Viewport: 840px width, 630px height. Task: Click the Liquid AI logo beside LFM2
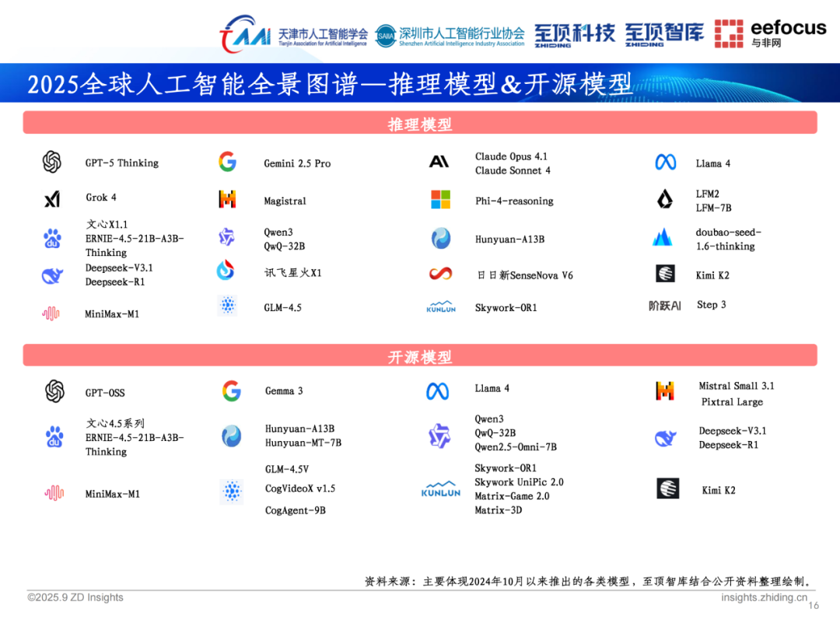(x=665, y=199)
